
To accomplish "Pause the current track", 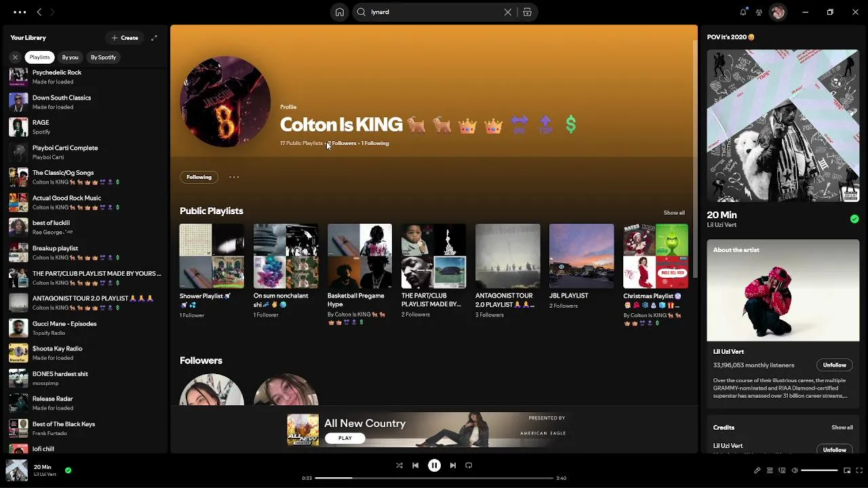I will (434, 466).
